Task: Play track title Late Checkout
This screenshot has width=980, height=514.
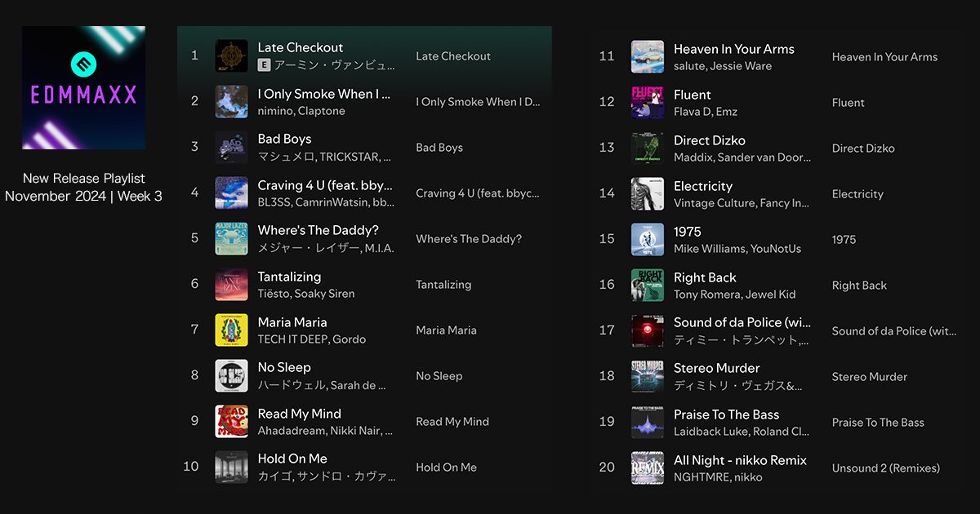Action: 301,47
